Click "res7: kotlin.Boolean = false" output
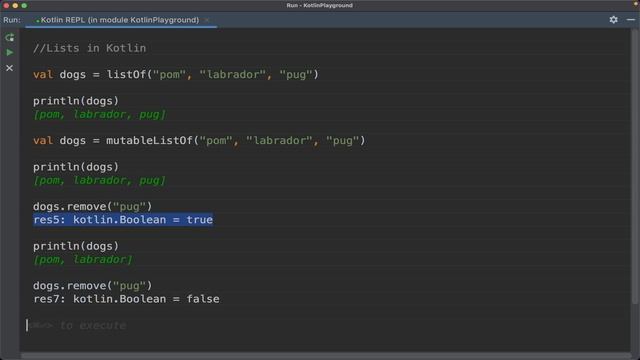 click(x=126, y=299)
